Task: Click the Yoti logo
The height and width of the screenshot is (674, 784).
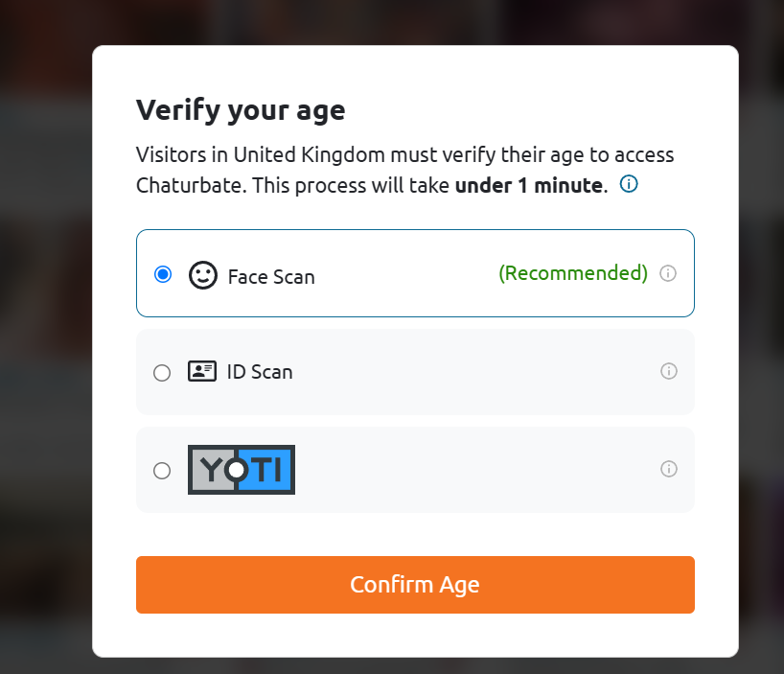Action: (242, 470)
